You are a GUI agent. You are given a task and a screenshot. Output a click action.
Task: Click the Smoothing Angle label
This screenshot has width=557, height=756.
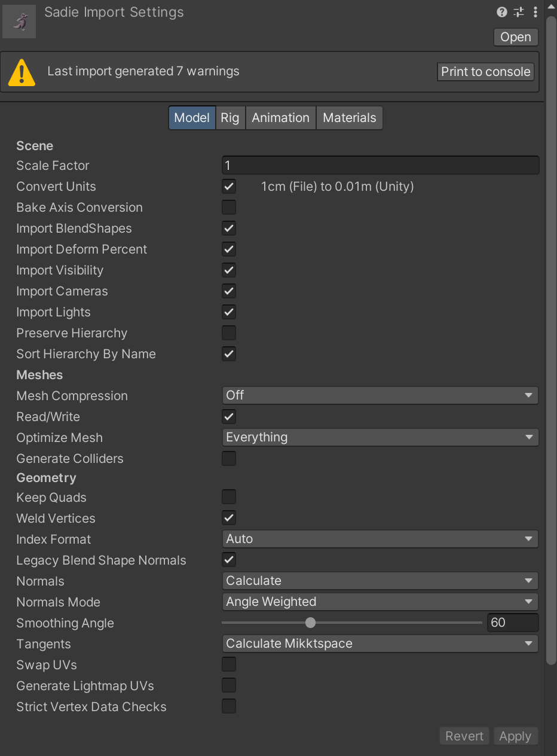tap(65, 623)
